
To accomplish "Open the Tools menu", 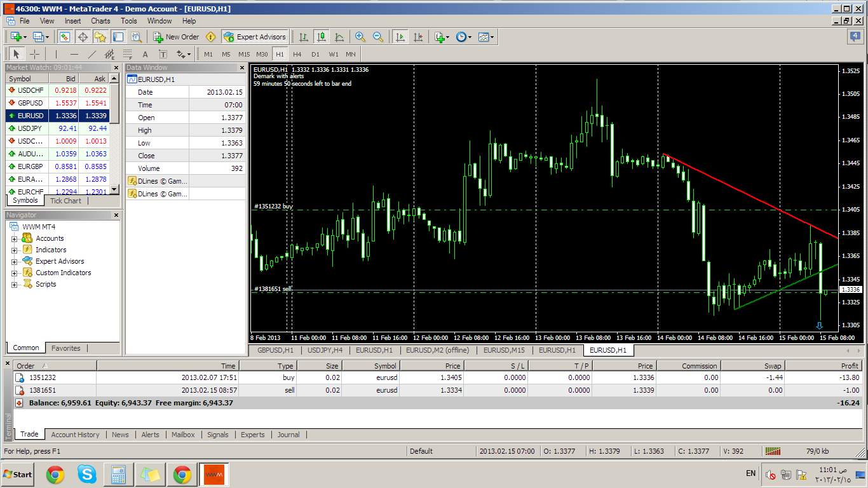I will [x=129, y=21].
